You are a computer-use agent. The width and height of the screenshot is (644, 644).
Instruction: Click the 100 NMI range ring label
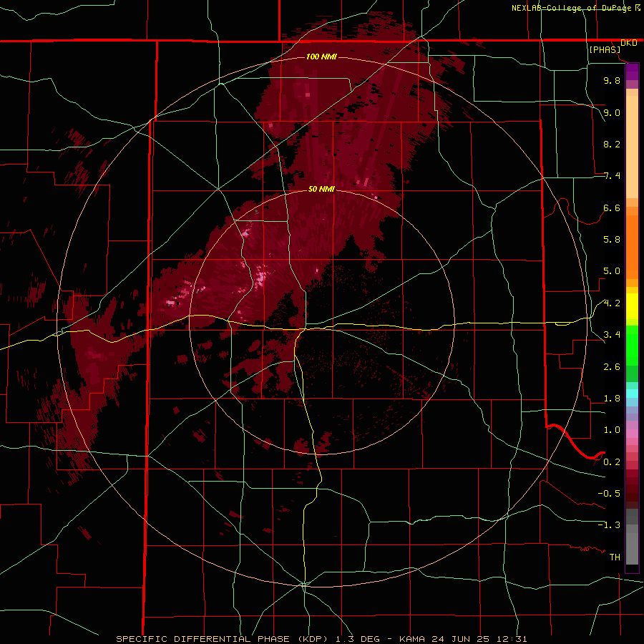tap(321, 57)
